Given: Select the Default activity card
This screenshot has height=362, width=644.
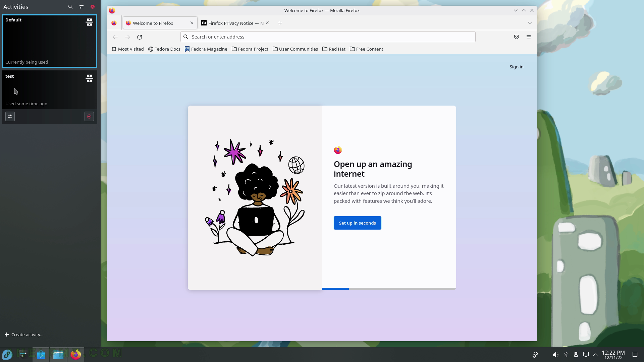Looking at the screenshot, I should click(x=50, y=41).
